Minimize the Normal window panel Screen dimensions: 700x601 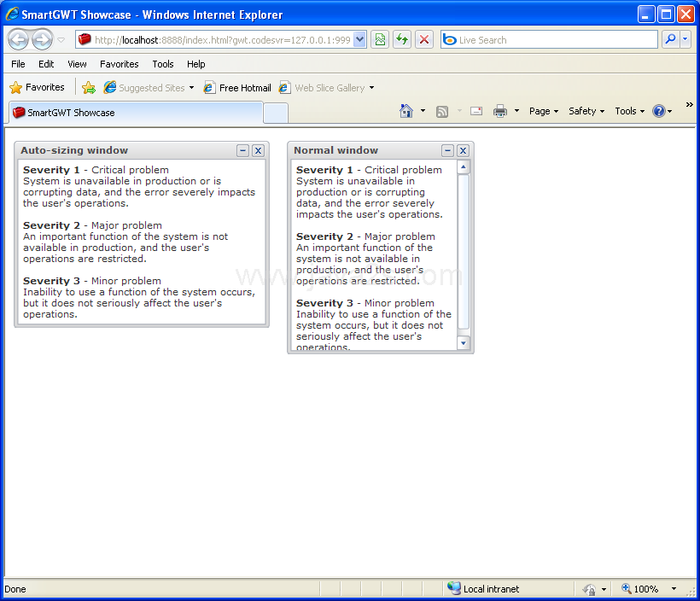(x=448, y=150)
